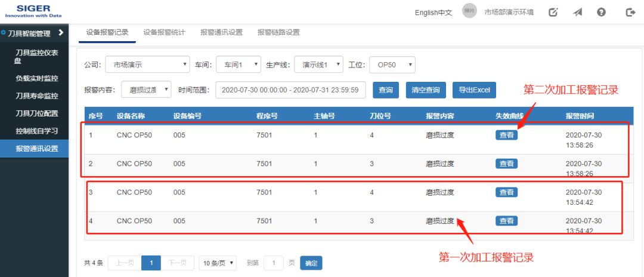Open the 公司 dropdown showing 市场演示
The height and width of the screenshot is (277, 644).
click(x=147, y=64)
